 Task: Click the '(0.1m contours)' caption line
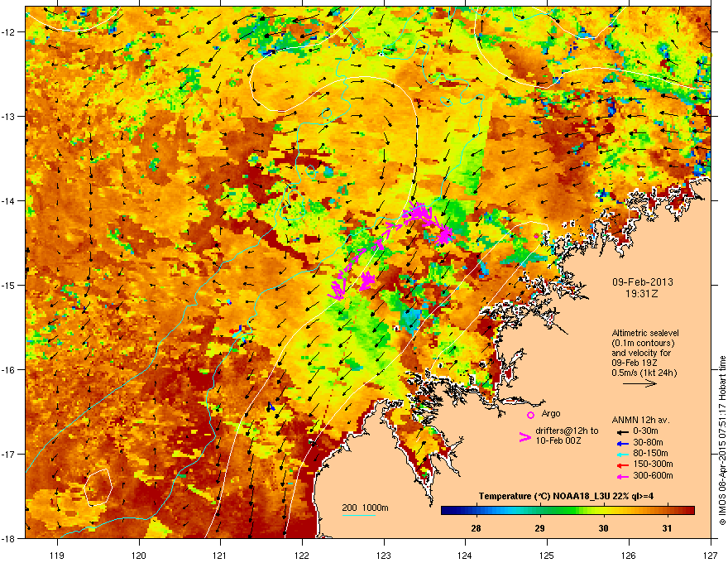(643, 344)
